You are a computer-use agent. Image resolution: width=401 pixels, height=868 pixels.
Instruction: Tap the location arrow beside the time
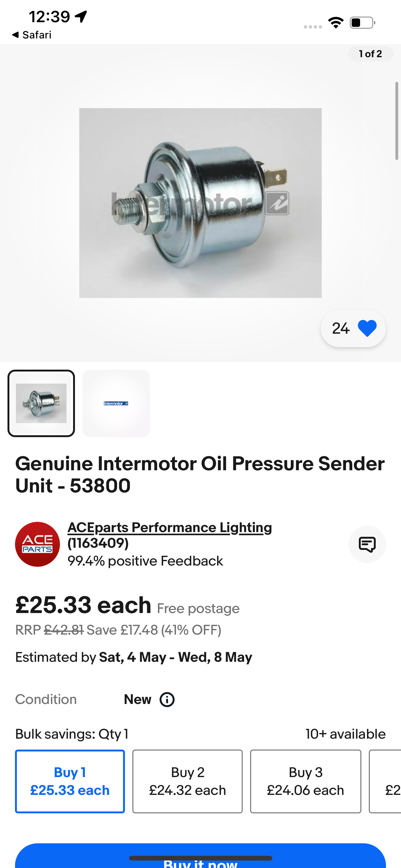tap(81, 16)
